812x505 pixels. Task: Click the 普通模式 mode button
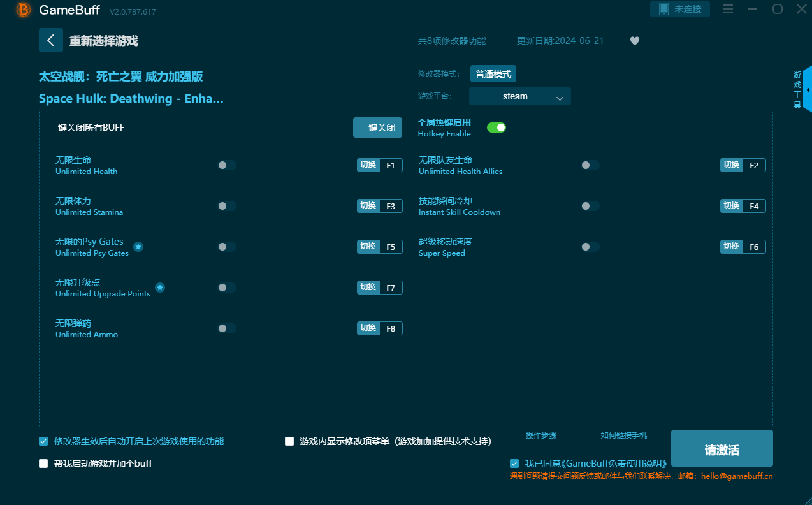pos(493,74)
